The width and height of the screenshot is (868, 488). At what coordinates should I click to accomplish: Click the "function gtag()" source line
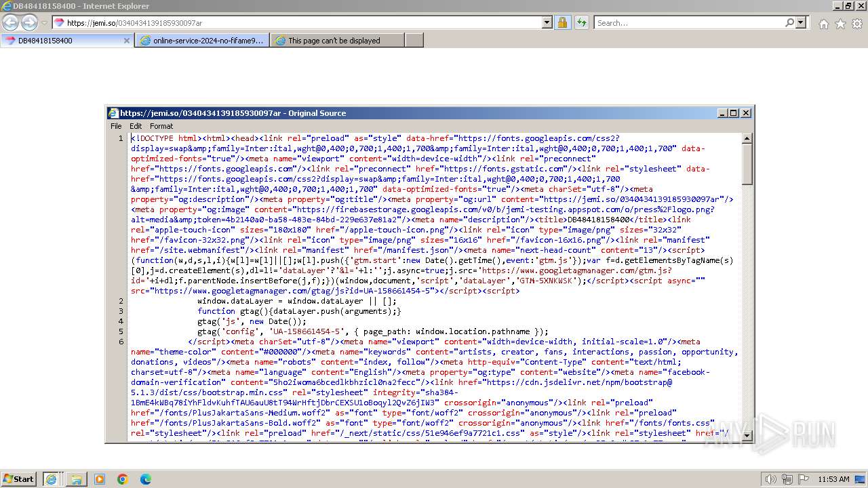pyautogui.click(x=299, y=311)
